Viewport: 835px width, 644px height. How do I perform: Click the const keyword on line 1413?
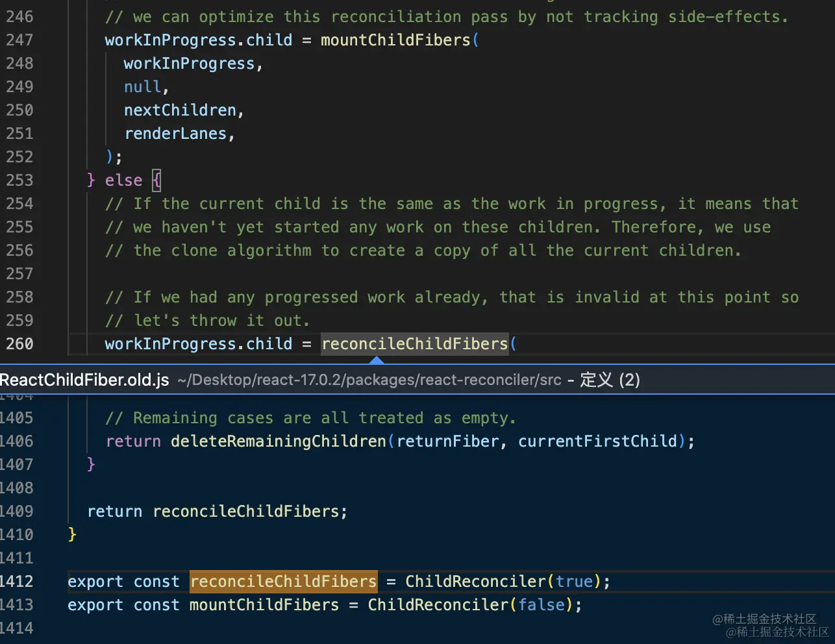coord(156,605)
